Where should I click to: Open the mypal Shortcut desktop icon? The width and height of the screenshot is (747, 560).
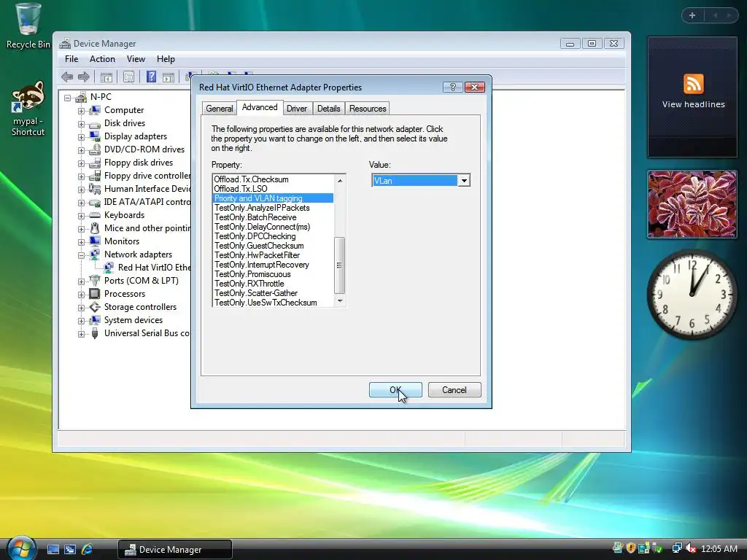(x=28, y=109)
